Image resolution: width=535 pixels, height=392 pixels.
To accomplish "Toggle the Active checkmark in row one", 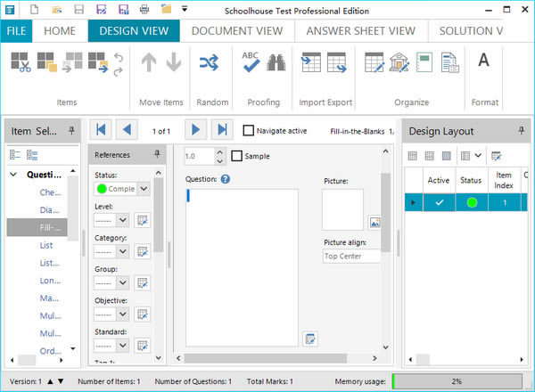I will pyautogui.click(x=438, y=202).
